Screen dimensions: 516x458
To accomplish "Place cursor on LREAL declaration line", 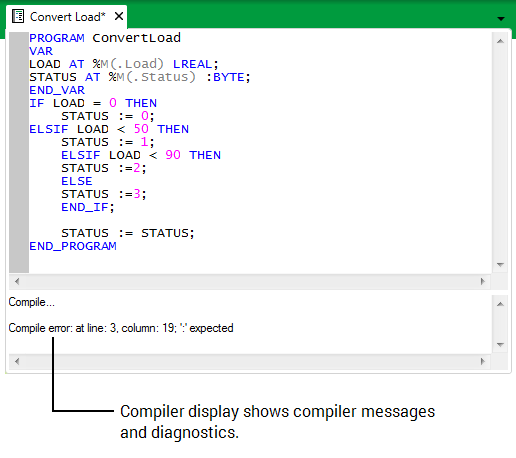I will tap(124, 64).
